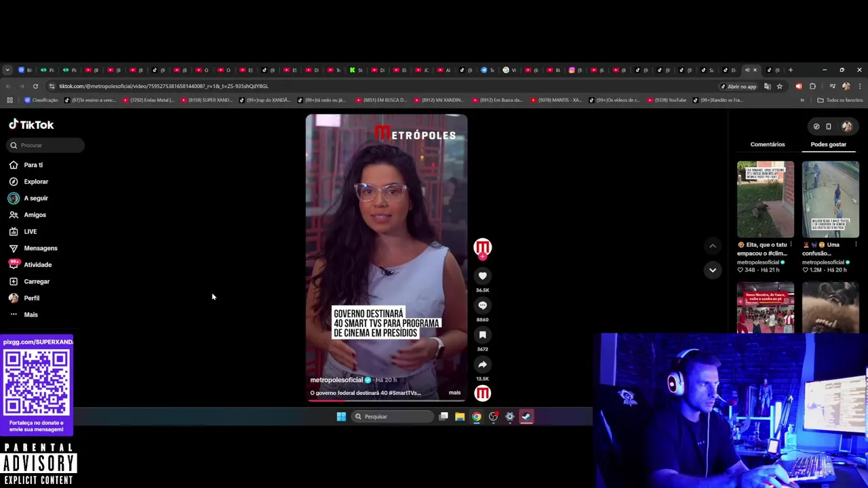Screen dimensions: 868x488
Task: Click the 'Abrir no app' button
Action: (738, 86)
